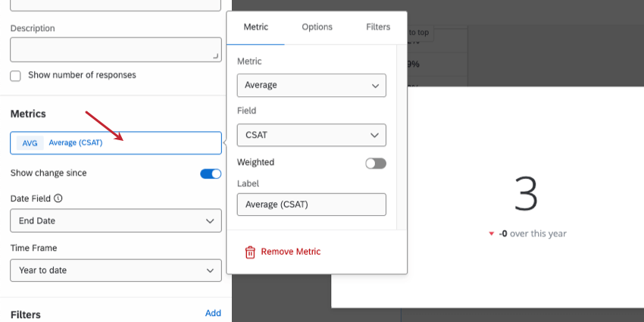
Task: Enable the Weighted toggle
Action: 375,163
